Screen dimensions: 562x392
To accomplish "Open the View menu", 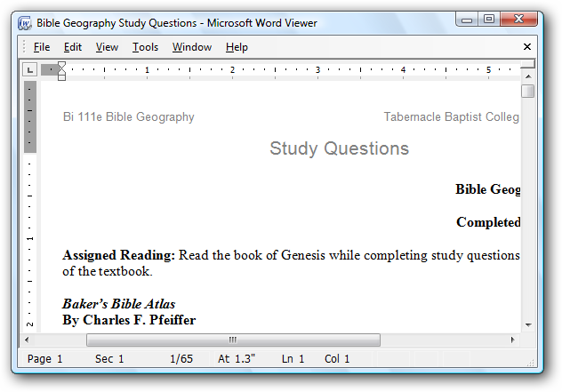I will coord(107,47).
